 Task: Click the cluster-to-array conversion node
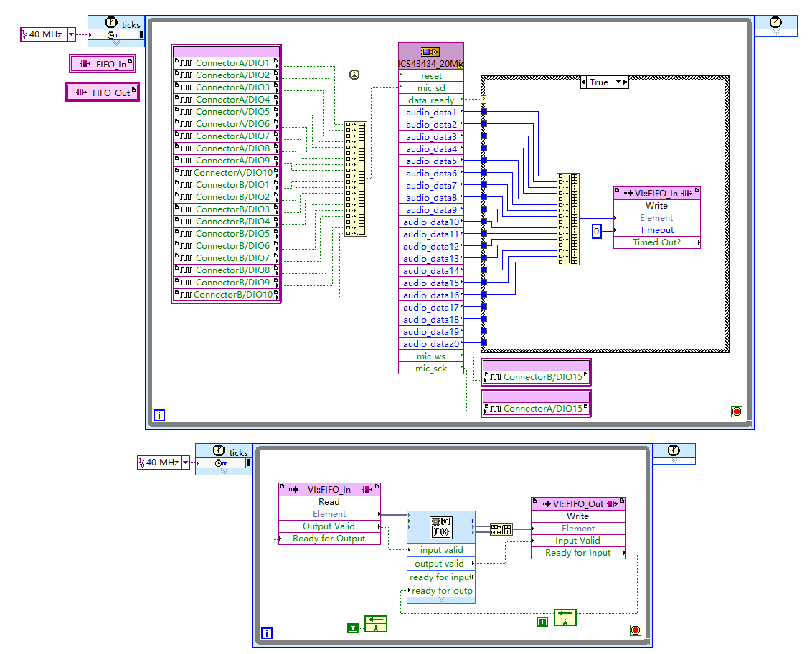click(501, 529)
